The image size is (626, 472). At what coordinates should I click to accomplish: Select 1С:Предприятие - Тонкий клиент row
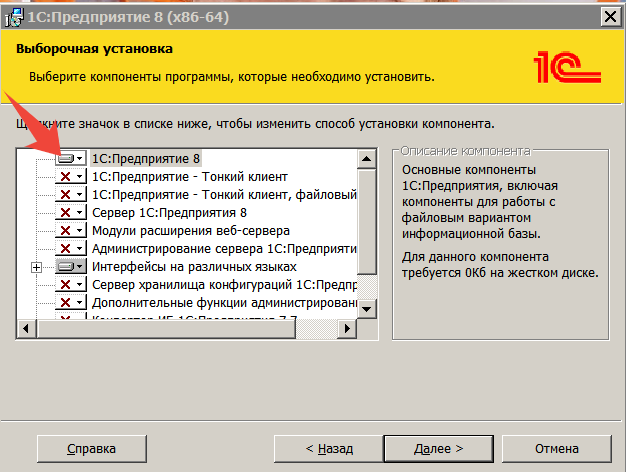pos(190,177)
